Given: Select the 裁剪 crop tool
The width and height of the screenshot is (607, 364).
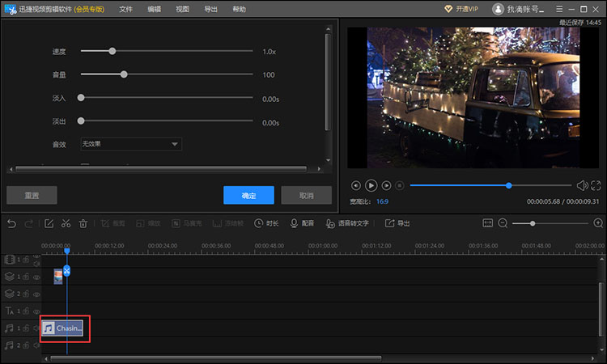Looking at the screenshot, I should [113, 223].
